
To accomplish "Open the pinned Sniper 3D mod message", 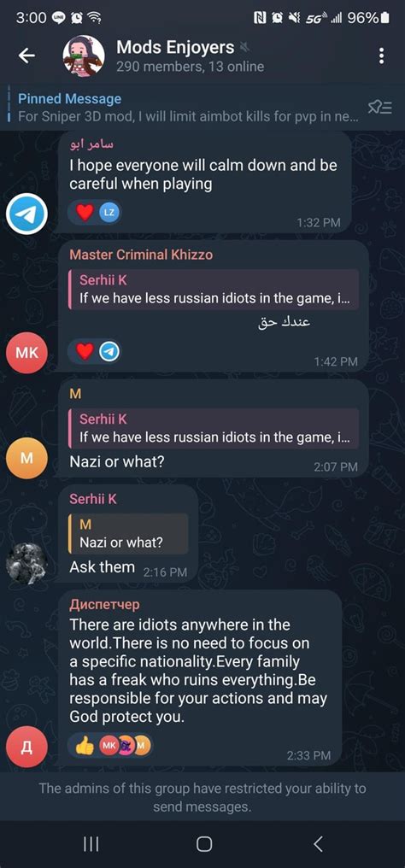I will tap(188, 108).
